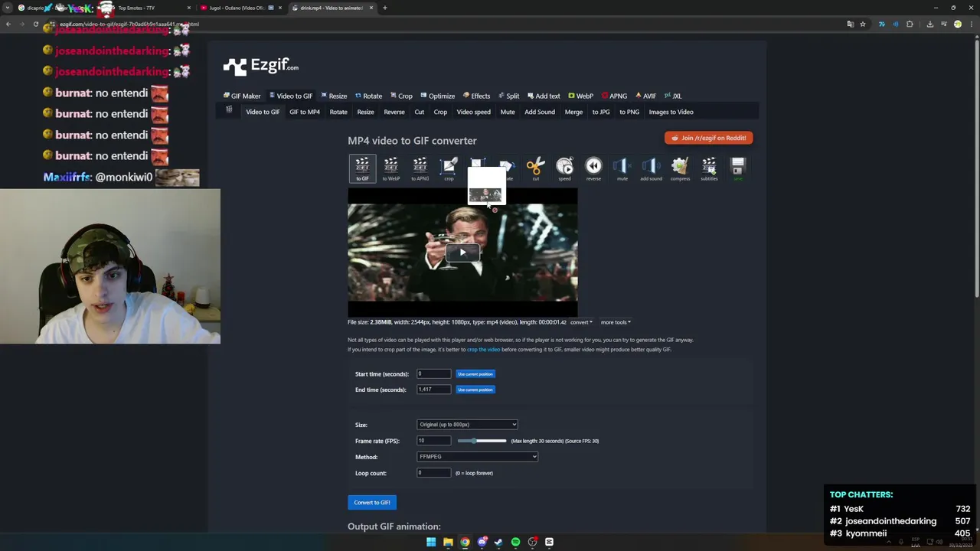The image size is (980, 551).
Task: Click the film icon left of Video to GIF submenu
Action: pyautogui.click(x=229, y=110)
